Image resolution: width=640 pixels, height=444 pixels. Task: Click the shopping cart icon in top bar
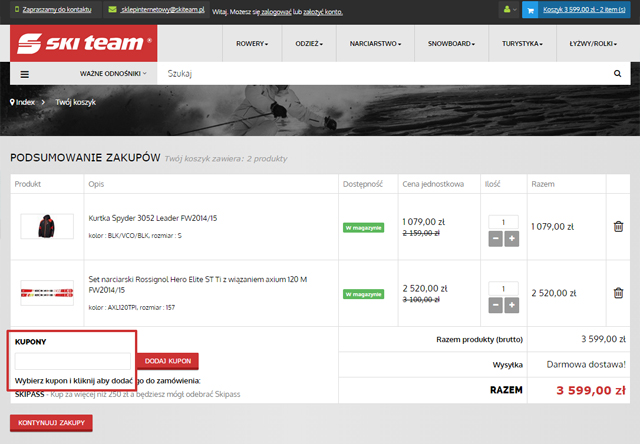[530, 10]
